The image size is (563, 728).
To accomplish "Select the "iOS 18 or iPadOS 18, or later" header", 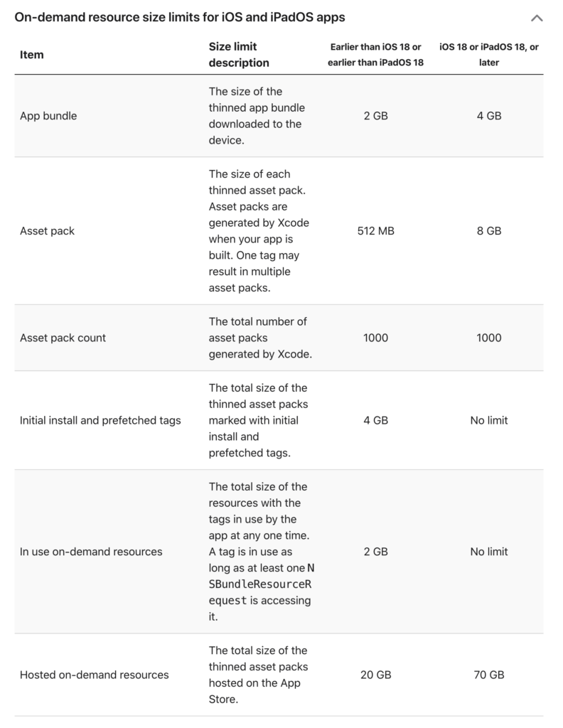I will pyautogui.click(x=489, y=55).
